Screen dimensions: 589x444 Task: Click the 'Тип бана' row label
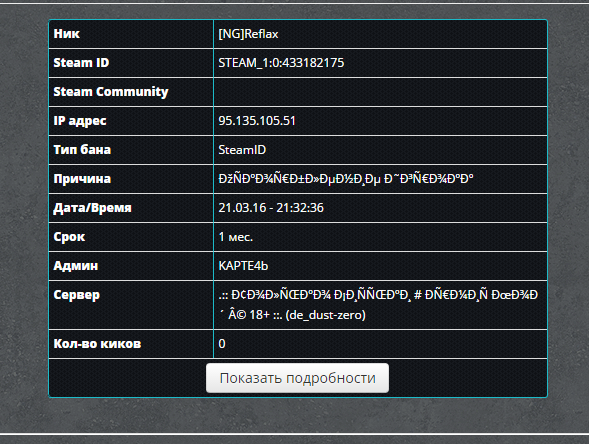(x=82, y=150)
